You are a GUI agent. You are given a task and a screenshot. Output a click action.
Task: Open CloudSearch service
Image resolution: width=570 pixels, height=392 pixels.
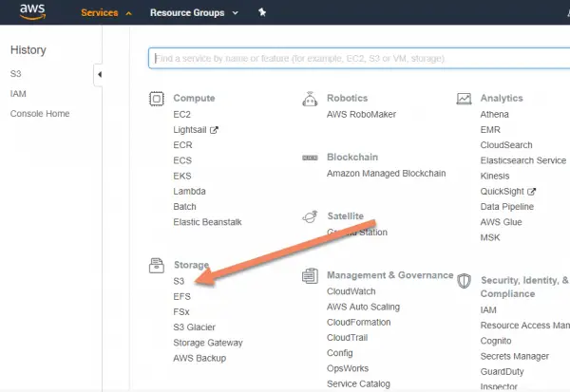click(506, 145)
